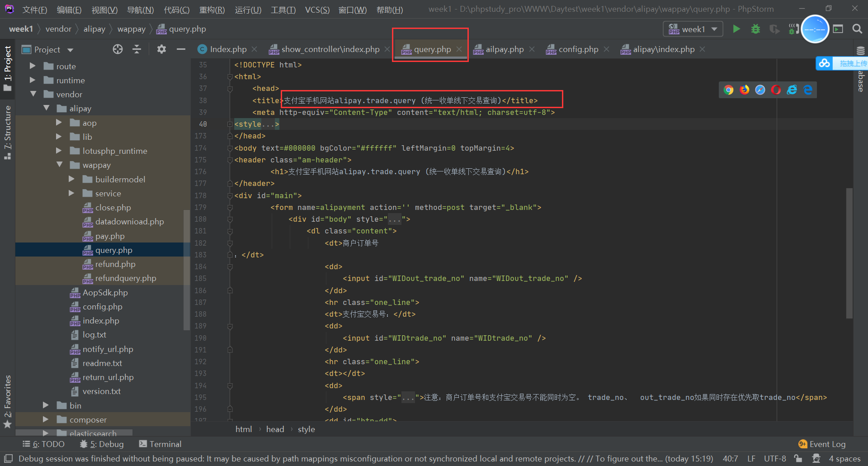Open the Favorites side panel
868x466 pixels.
pyautogui.click(x=8, y=402)
